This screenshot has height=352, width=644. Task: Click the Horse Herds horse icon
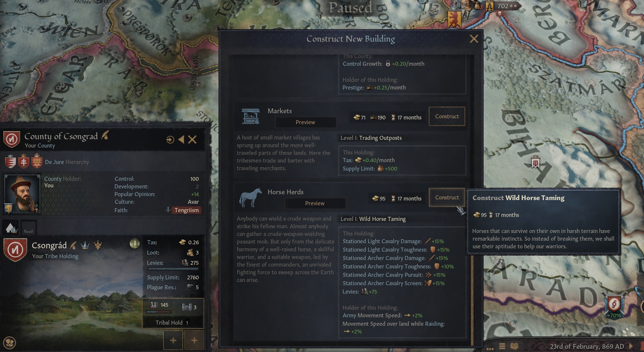pos(251,198)
